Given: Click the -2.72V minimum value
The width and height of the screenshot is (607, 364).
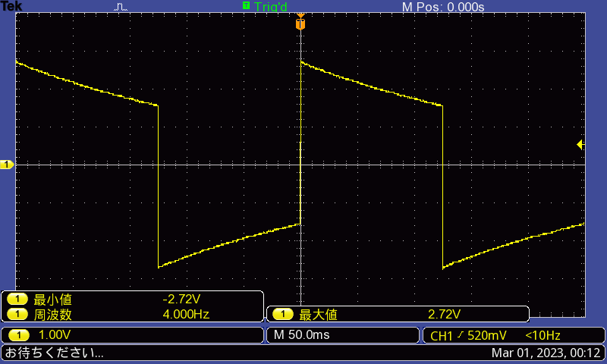Looking at the screenshot, I should pos(181,299).
